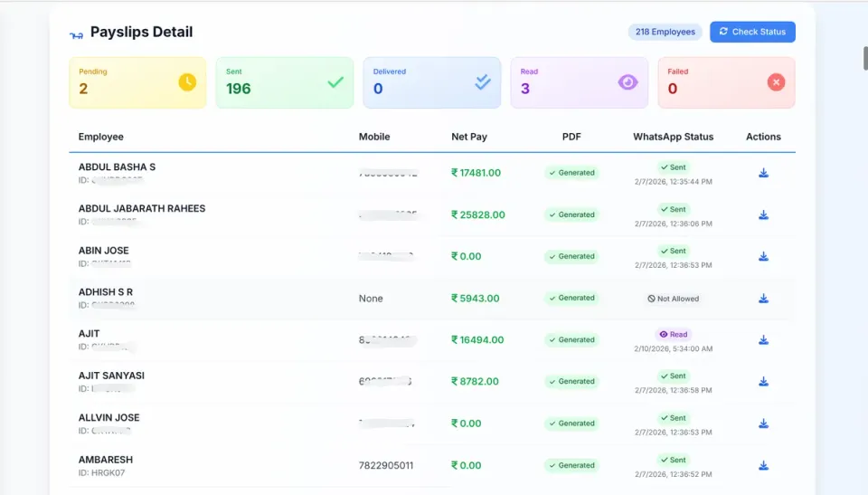Select net pay ₹ 8782.00
The image size is (868, 495).
475,381
